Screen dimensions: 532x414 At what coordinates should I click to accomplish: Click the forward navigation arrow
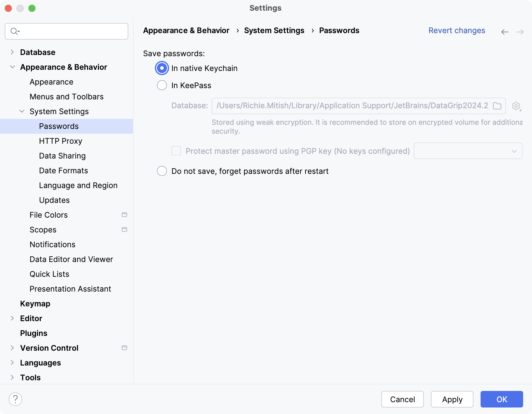[x=520, y=32]
